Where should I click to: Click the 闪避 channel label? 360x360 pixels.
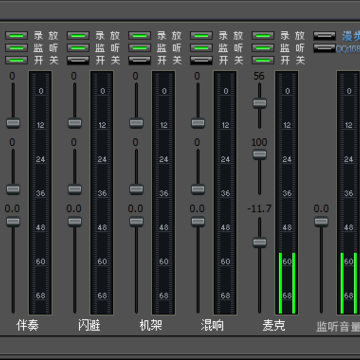coord(89,325)
